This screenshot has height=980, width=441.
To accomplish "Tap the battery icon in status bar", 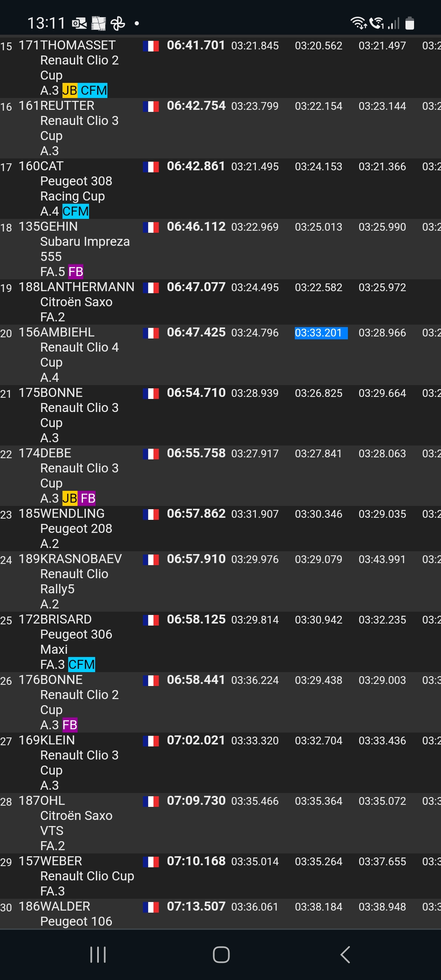I will (x=410, y=23).
